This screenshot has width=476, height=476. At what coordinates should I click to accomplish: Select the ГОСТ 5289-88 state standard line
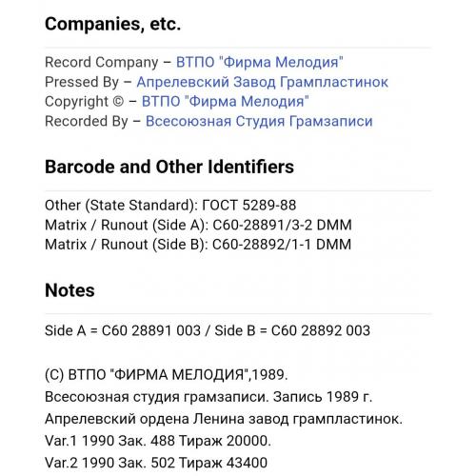tap(170, 205)
